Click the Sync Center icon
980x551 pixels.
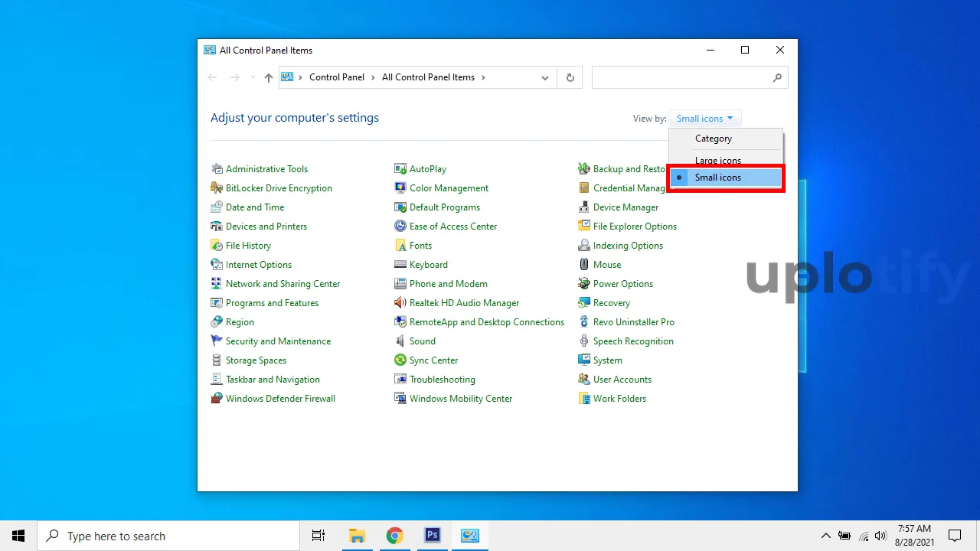[x=400, y=360]
